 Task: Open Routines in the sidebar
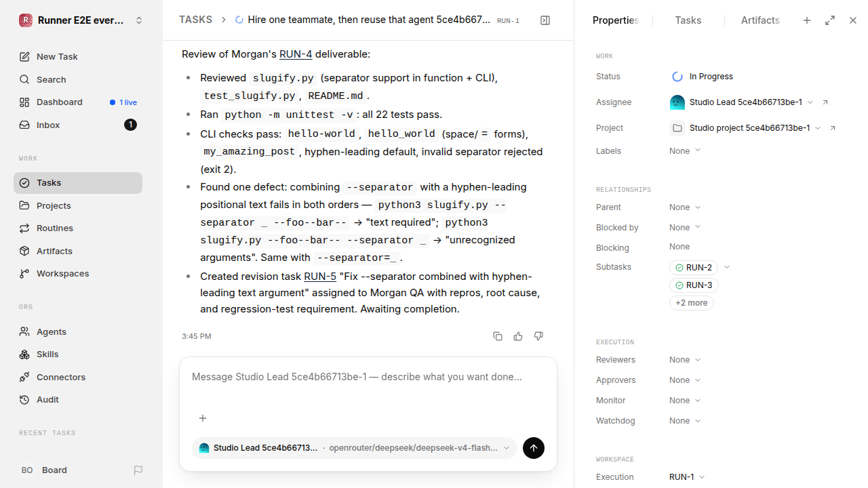click(78, 228)
